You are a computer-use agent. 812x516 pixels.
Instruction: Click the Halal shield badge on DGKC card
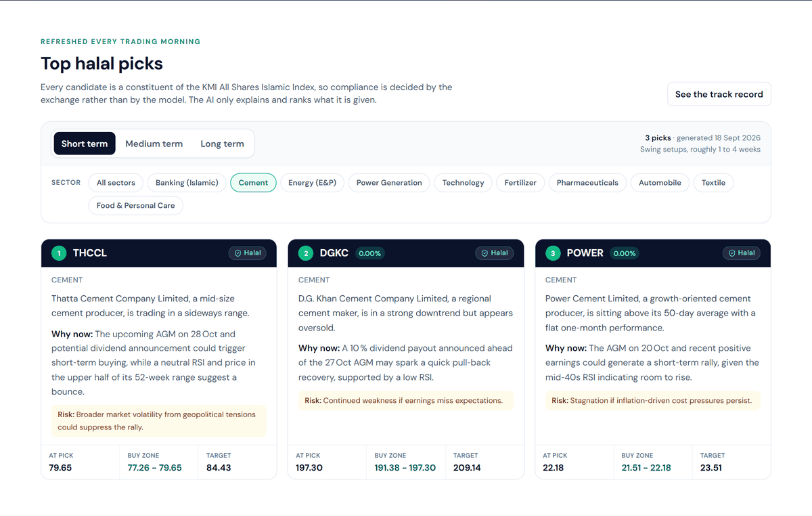click(x=494, y=253)
